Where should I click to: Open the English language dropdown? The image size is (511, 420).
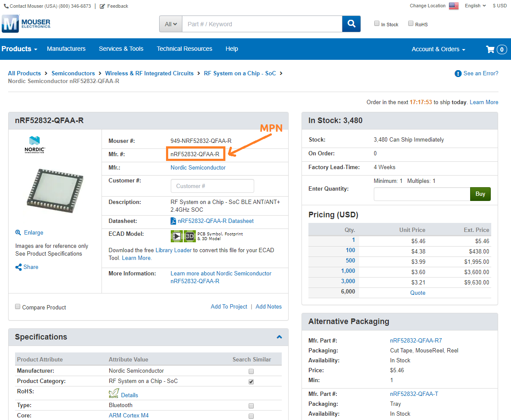tap(475, 6)
